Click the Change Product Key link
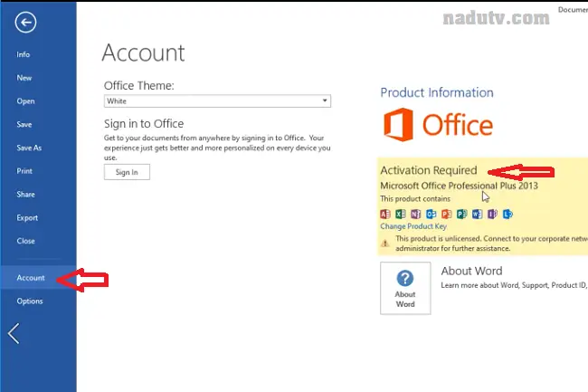Screen dimensions: 588x392 tap(413, 226)
